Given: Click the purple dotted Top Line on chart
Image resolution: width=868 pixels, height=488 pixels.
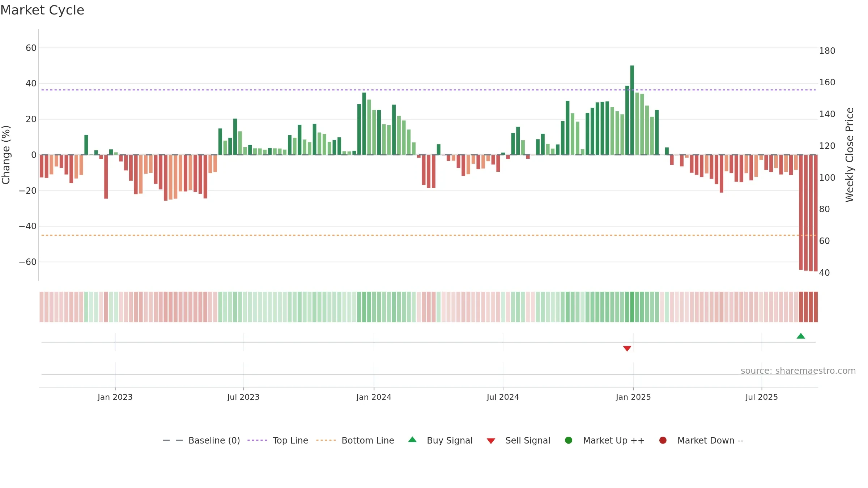Looking at the screenshot, I should tap(429, 90).
